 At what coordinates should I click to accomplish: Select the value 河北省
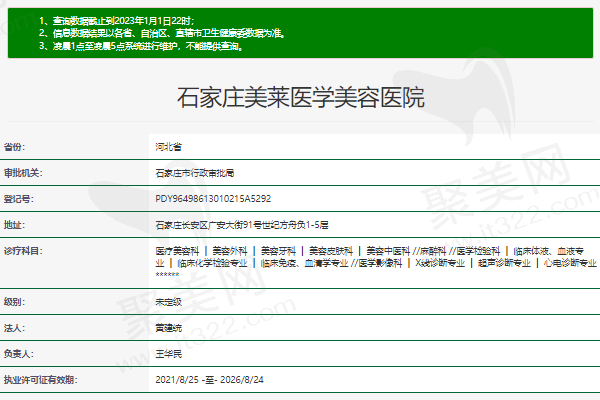tap(168, 147)
